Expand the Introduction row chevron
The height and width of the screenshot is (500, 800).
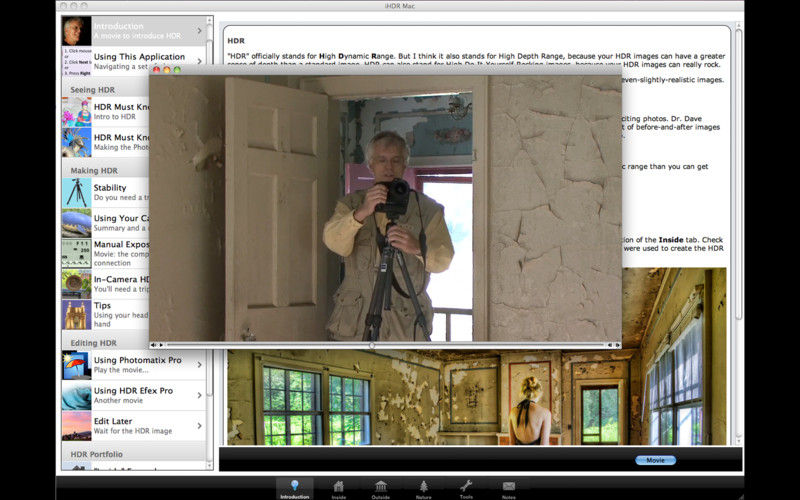(x=199, y=31)
